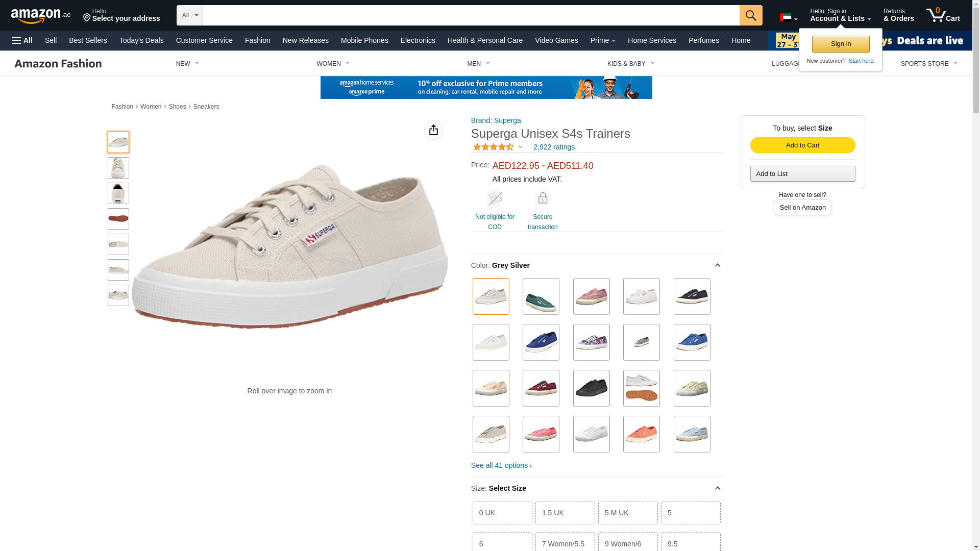Click the Amazon.ae logo

tap(41, 16)
